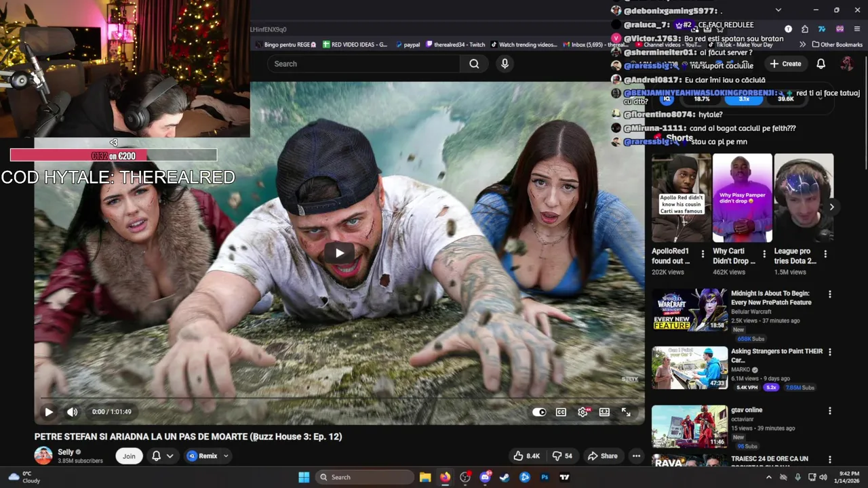Click the Windows taskbar Search box
This screenshot has width=868, height=488.
(x=366, y=477)
